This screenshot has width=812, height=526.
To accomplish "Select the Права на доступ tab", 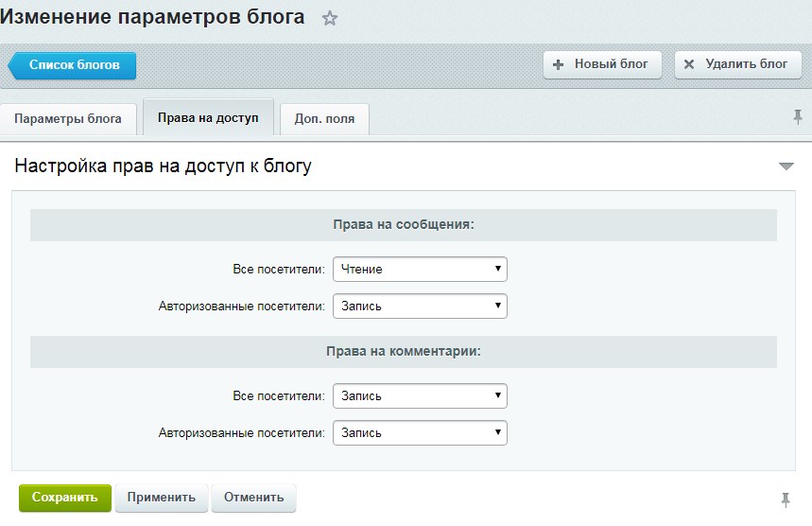I will click(x=208, y=117).
